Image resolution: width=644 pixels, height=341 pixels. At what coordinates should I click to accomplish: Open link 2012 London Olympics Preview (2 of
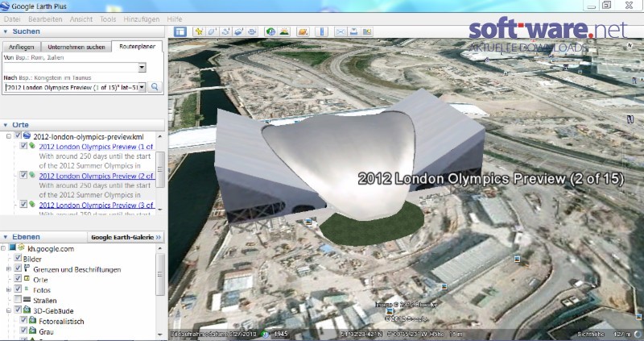point(96,176)
